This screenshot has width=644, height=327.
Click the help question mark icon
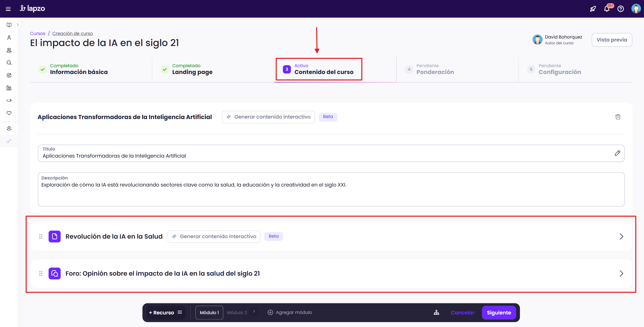point(621,9)
